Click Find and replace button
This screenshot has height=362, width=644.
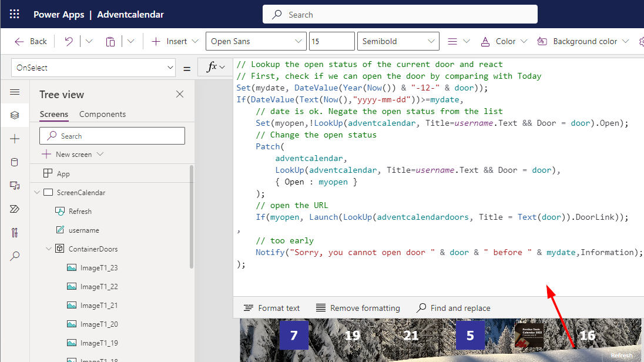coord(453,308)
